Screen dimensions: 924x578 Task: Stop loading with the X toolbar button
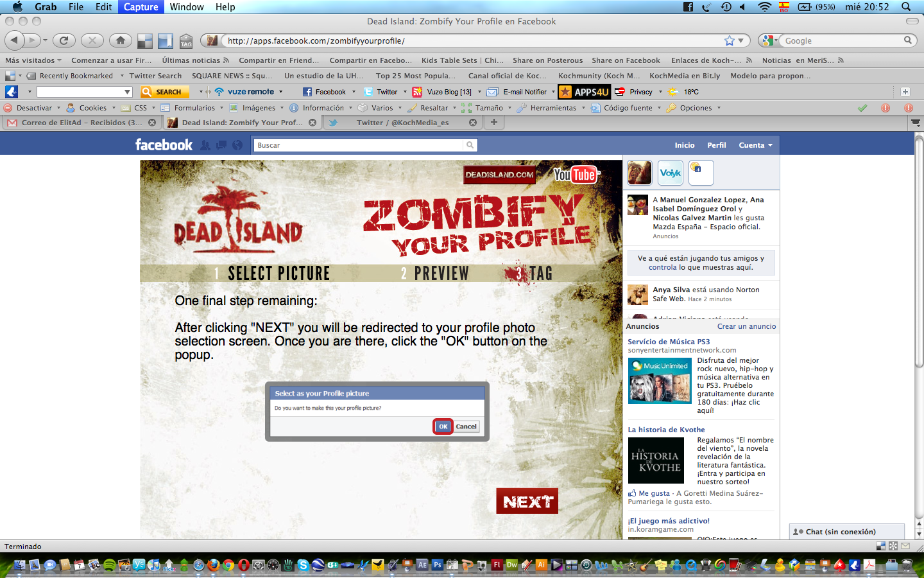92,40
